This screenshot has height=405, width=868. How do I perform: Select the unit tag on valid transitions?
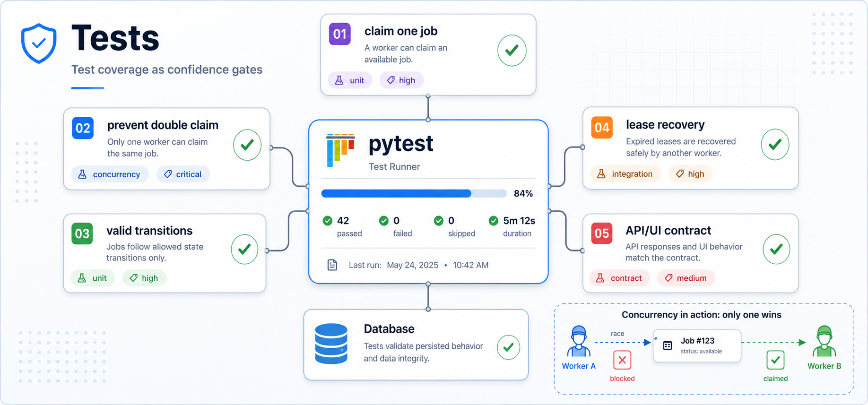[93, 278]
